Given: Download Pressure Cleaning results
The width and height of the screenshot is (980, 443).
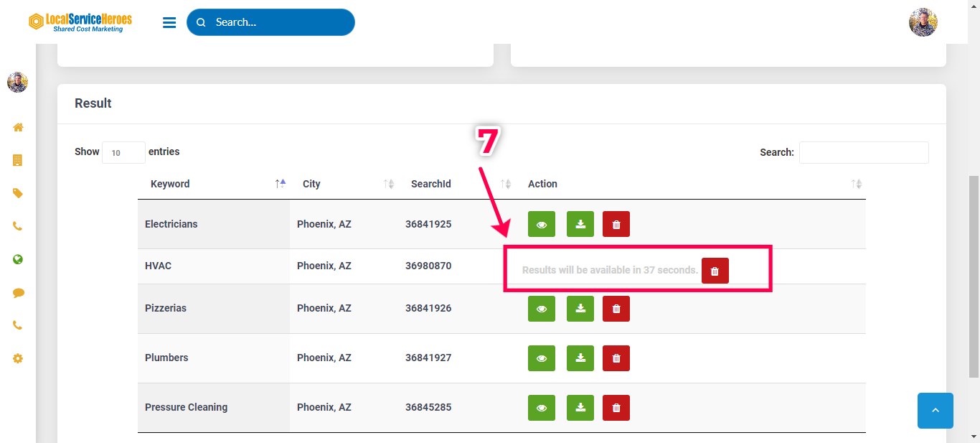Looking at the screenshot, I should [x=580, y=408].
